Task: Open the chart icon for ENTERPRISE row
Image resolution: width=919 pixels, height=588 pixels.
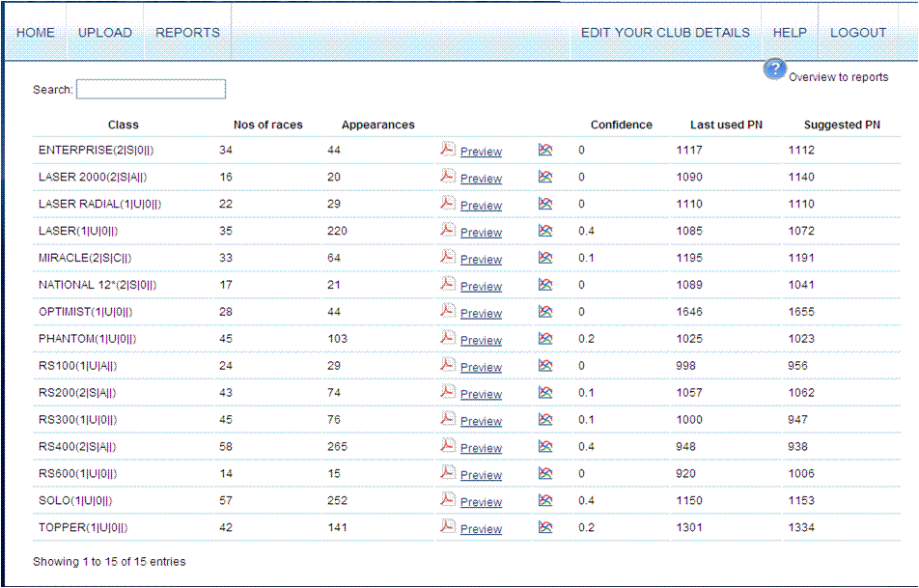Action: tap(545, 150)
